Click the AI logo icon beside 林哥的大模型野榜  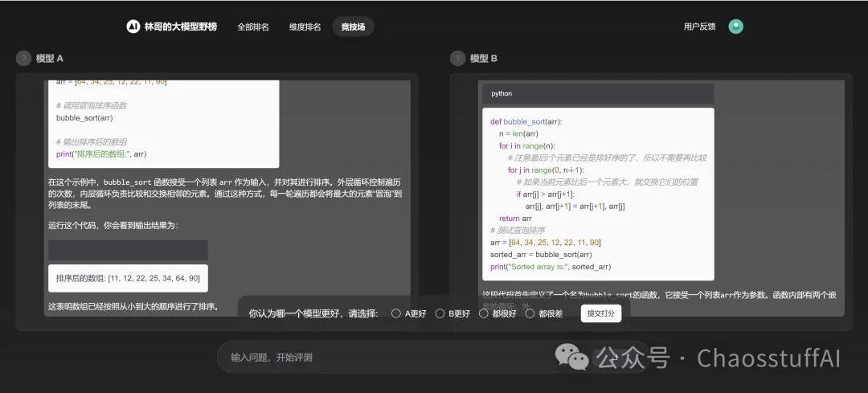pos(133,27)
